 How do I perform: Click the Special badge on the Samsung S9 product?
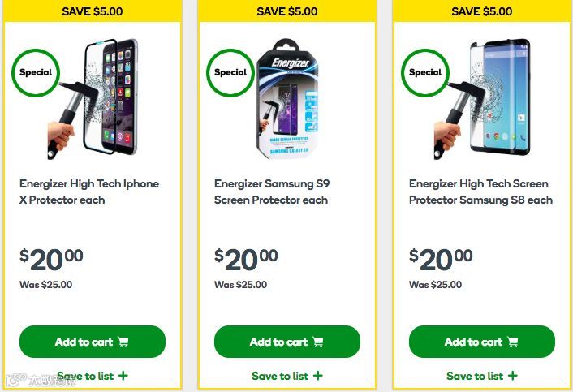coord(230,73)
